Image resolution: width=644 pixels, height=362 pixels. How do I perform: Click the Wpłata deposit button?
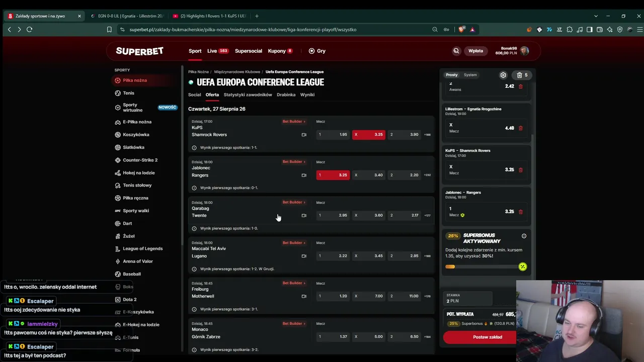click(475, 51)
